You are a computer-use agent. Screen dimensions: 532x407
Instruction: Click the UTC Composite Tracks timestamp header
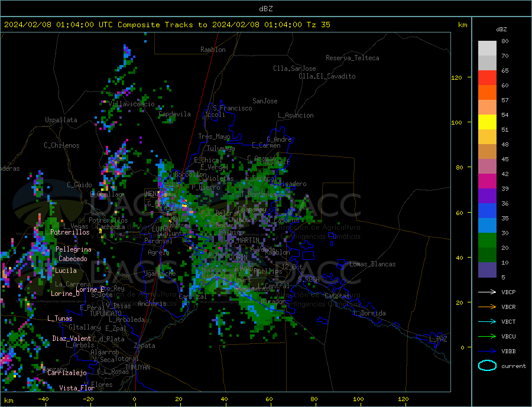pyautogui.click(x=167, y=25)
